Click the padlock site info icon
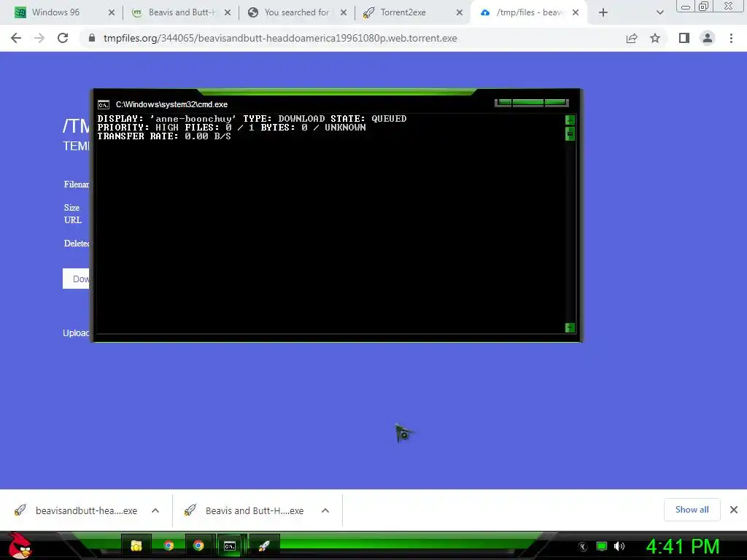This screenshot has height=560, width=747. point(92,38)
